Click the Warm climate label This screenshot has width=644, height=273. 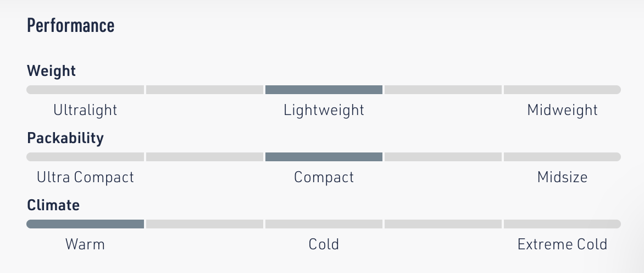[x=85, y=244]
